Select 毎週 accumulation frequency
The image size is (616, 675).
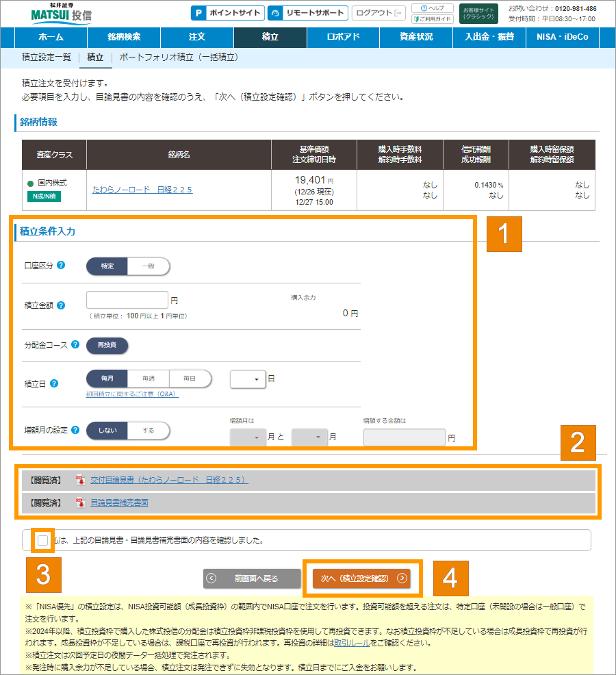pos(148,379)
